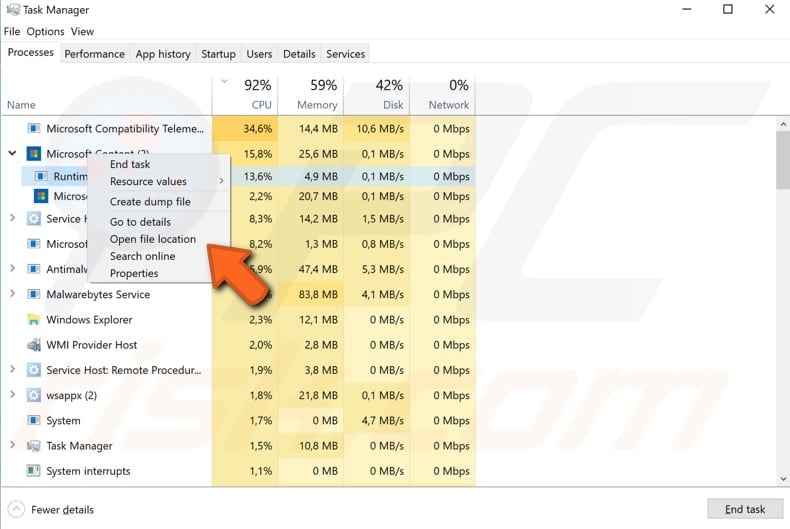Click the Malwarebytes Service icon
This screenshot has height=529, width=790.
coord(33,294)
